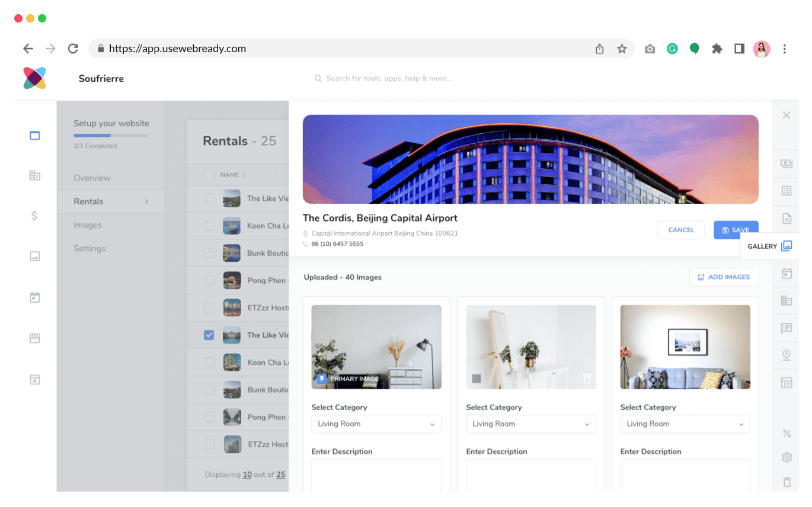Click the pin icon on the primary image

point(322,378)
